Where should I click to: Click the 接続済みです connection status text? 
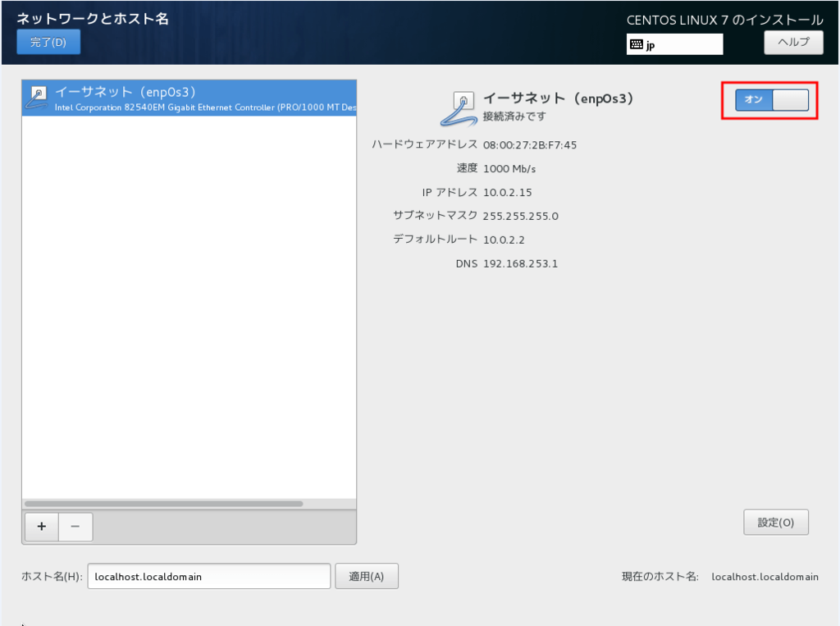514,117
